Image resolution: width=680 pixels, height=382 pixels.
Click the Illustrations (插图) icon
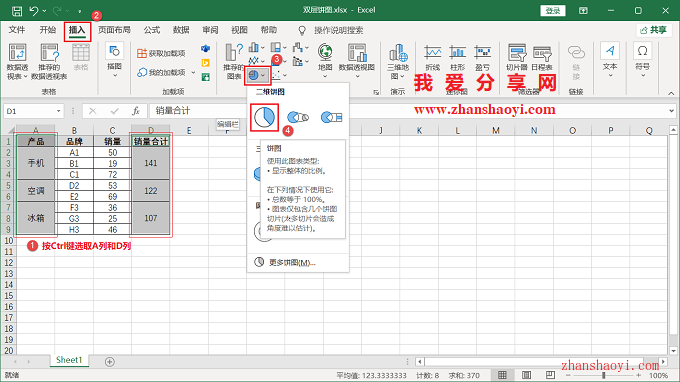(114, 60)
